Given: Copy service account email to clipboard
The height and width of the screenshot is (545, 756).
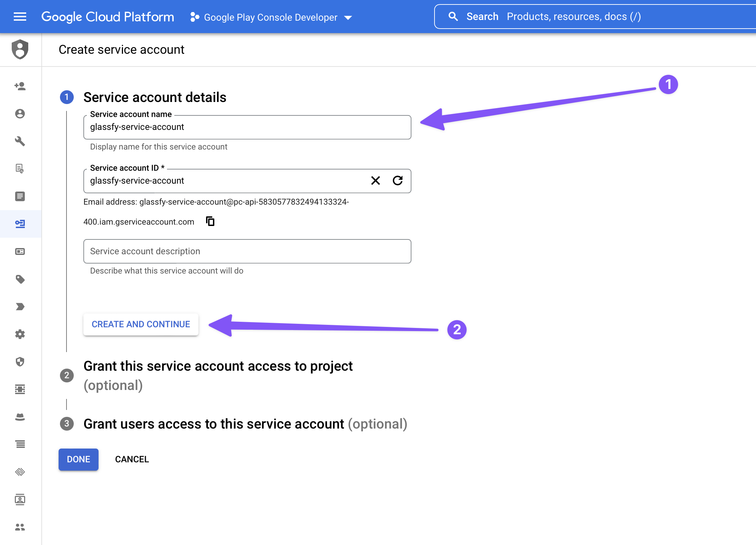Looking at the screenshot, I should [210, 221].
